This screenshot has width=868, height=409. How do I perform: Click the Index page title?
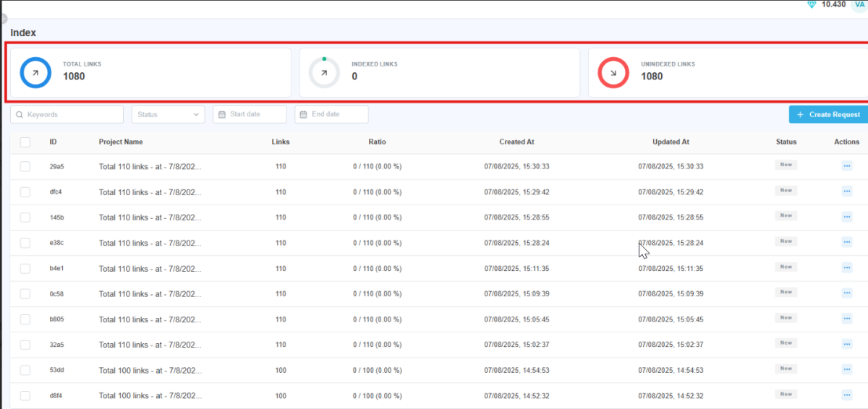23,33
